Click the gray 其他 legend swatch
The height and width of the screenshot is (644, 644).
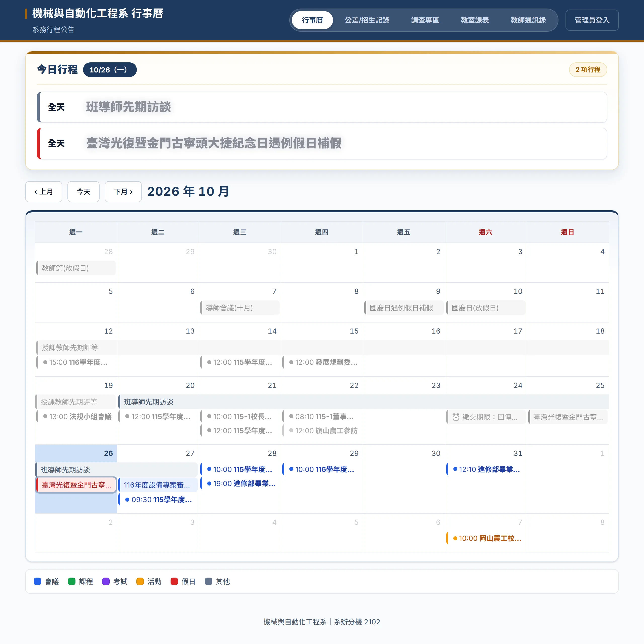(209, 581)
